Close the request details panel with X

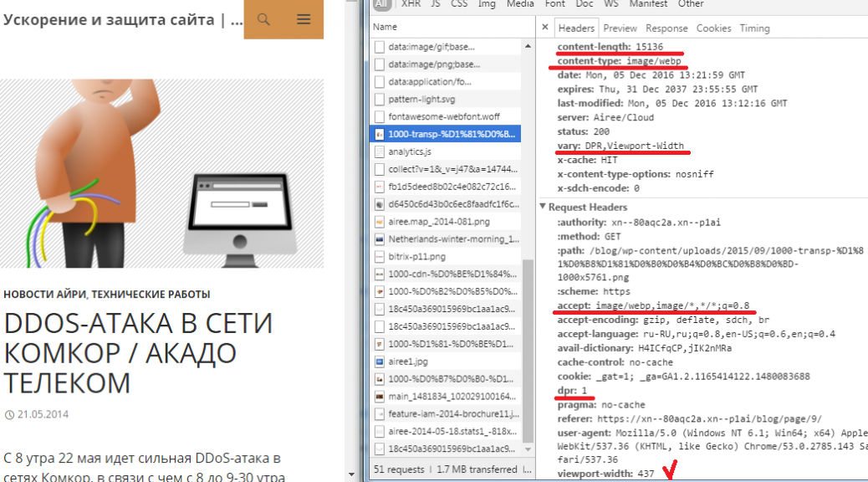click(x=545, y=28)
